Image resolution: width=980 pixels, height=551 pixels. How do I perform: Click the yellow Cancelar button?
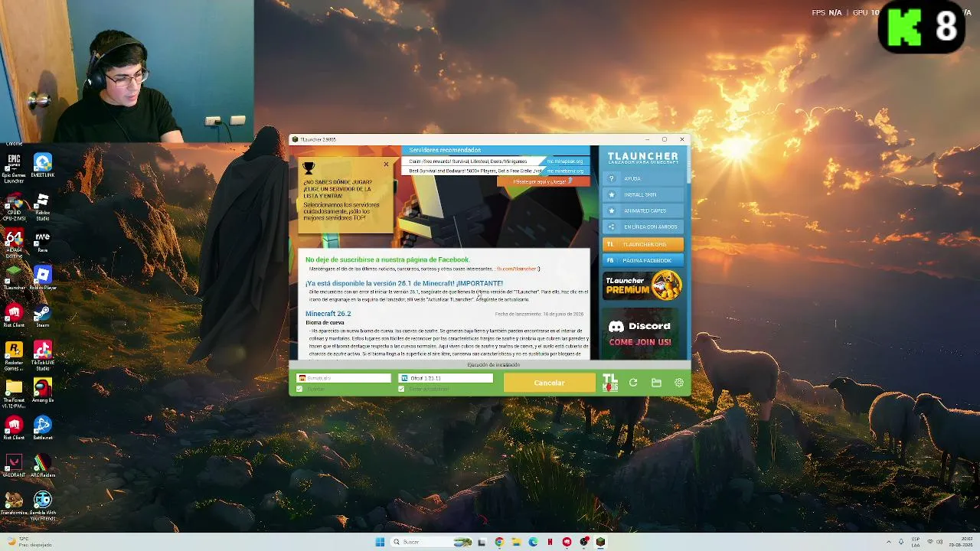click(549, 383)
